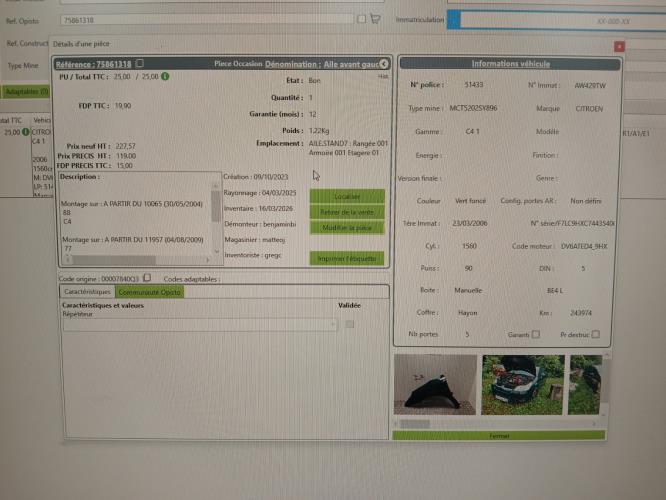Open the Communauté Opisto tab
The height and width of the screenshot is (500, 666).
click(x=149, y=292)
